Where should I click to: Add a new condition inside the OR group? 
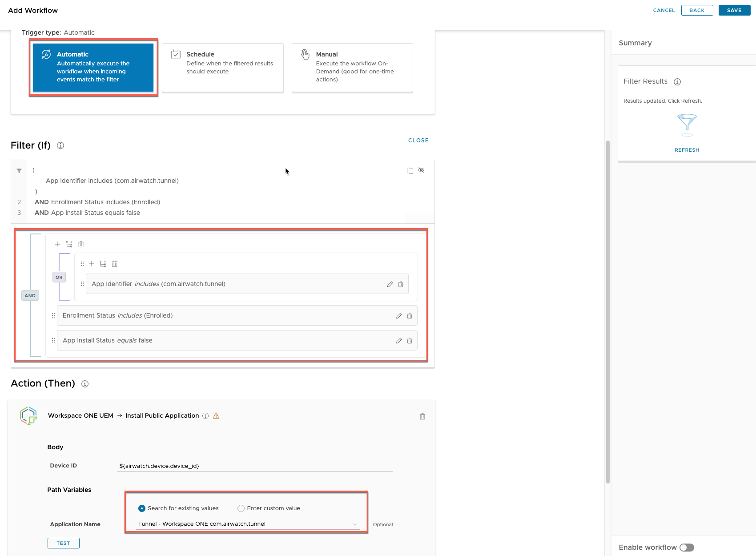(92, 263)
